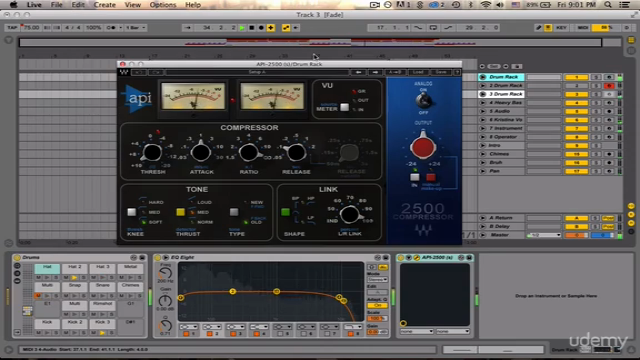This screenshot has height=360, width=640.
Task: Unfold the 1 Drum Rack track
Action: [x=483, y=77]
